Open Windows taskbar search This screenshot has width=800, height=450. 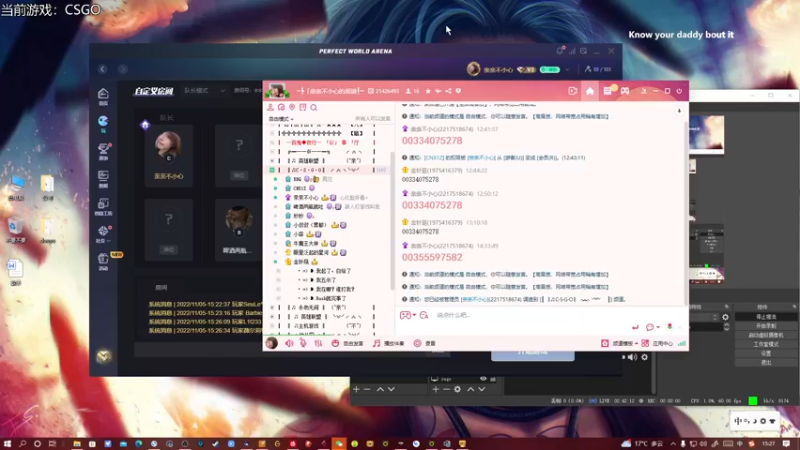pos(22,444)
